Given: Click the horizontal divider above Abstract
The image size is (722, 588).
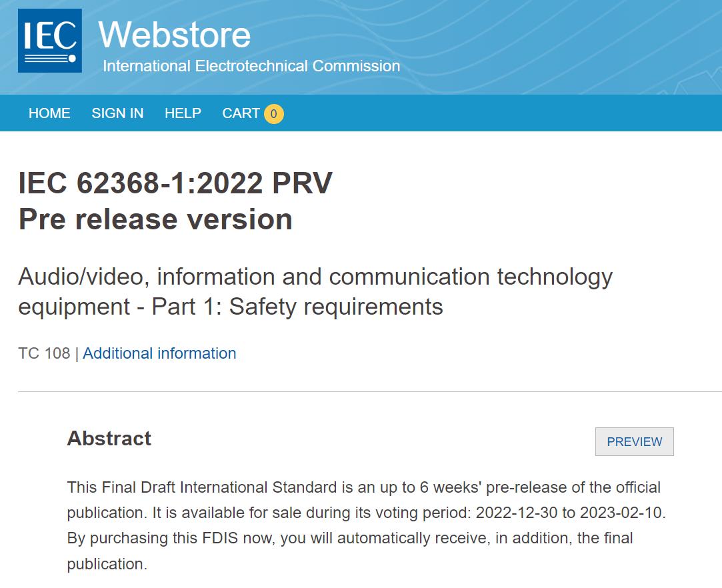Looking at the screenshot, I should click(x=370, y=392).
